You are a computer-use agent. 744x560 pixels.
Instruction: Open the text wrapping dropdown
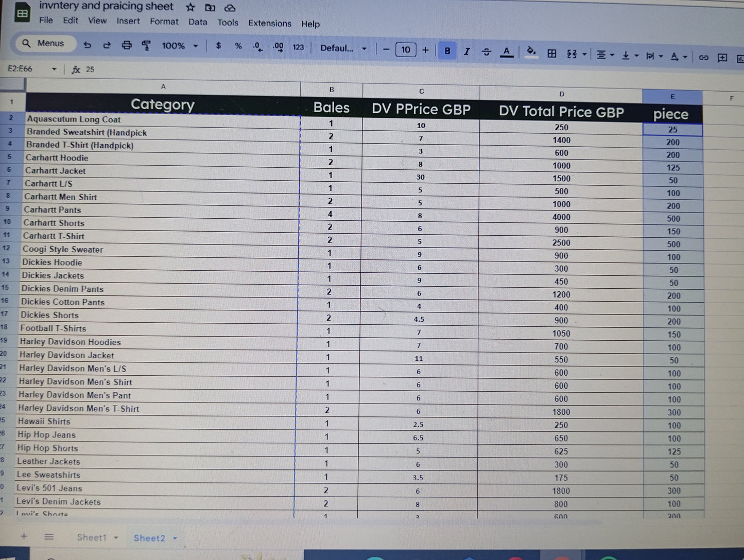[x=654, y=56]
